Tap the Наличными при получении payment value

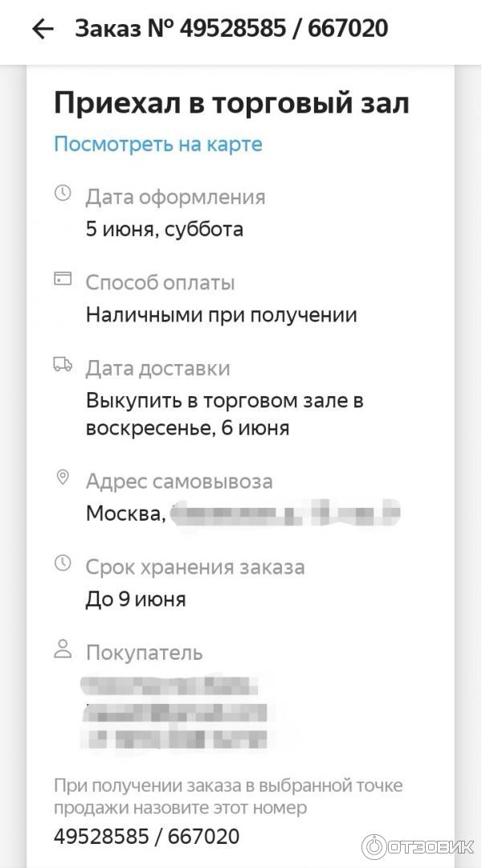(222, 315)
